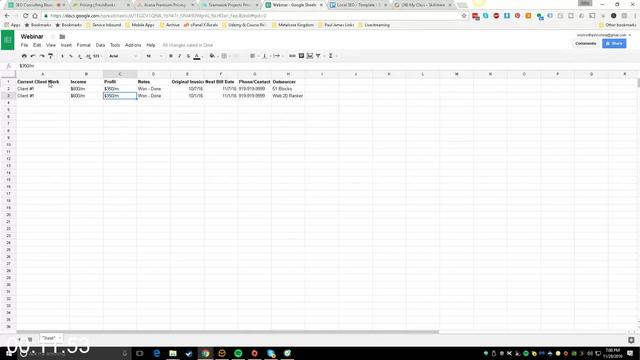The height and width of the screenshot is (360, 640).
Task: Open the Format menu
Action: pyautogui.click(x=84, y=45)
